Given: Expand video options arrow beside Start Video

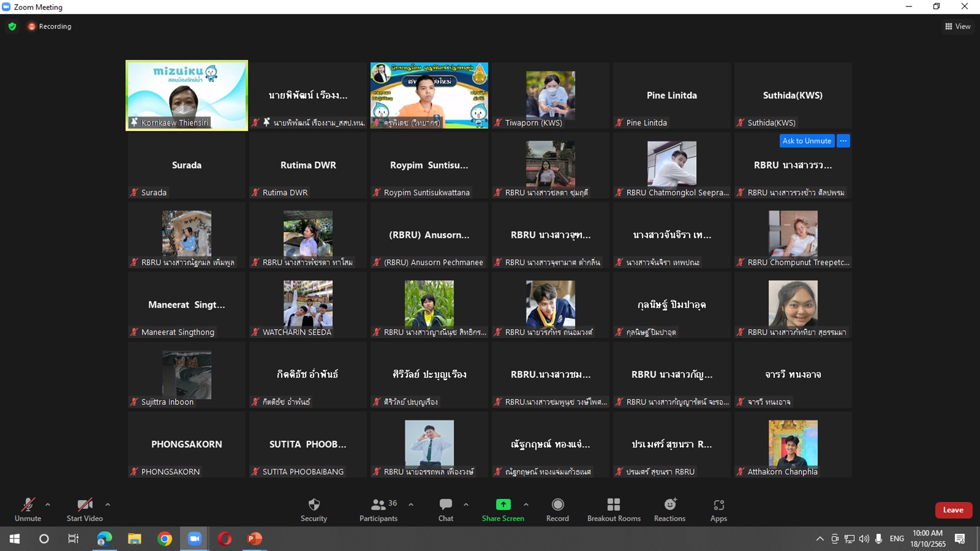Looking at the screenshot, I should (108, 505).
